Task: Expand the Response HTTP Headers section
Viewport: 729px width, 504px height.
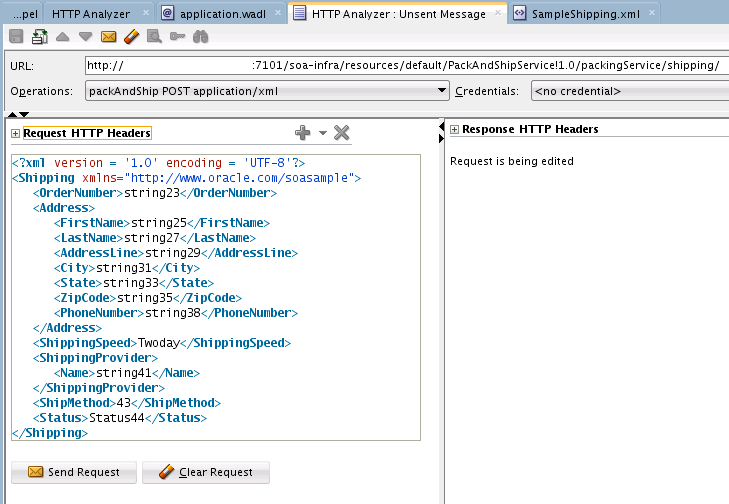Action: click(454, 130)
